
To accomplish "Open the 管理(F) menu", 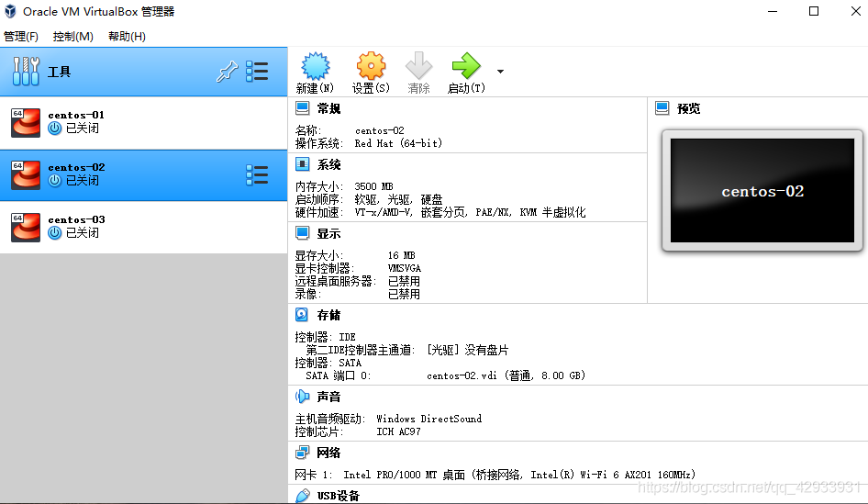I will [x=21, y=37].
